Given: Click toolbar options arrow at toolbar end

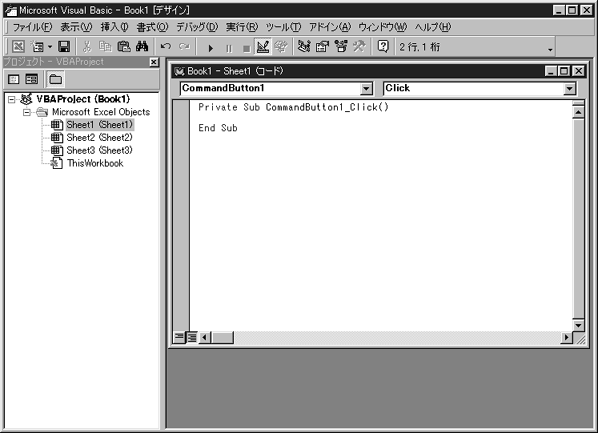Looking at the screenshot, I should [x=550, y=50].
